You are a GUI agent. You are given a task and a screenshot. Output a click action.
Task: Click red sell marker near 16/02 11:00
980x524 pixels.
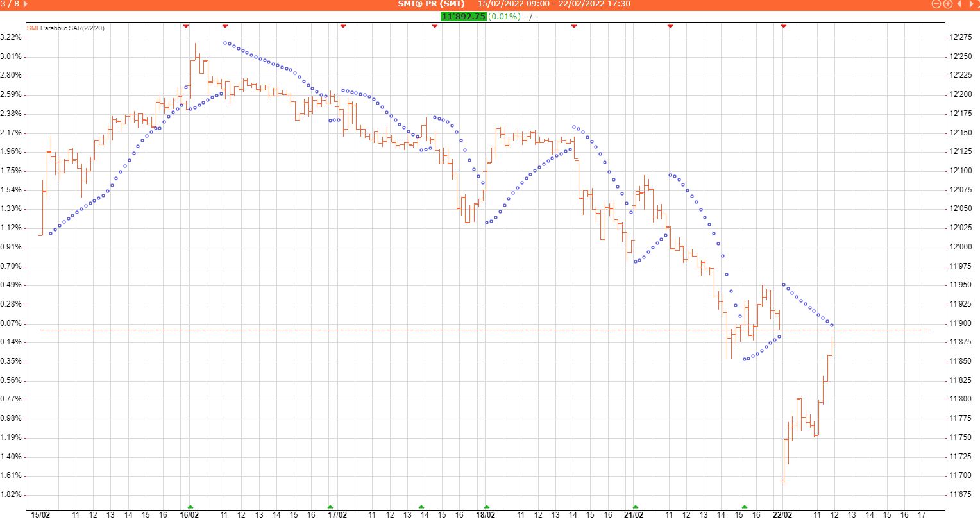[x=225, y=26]
